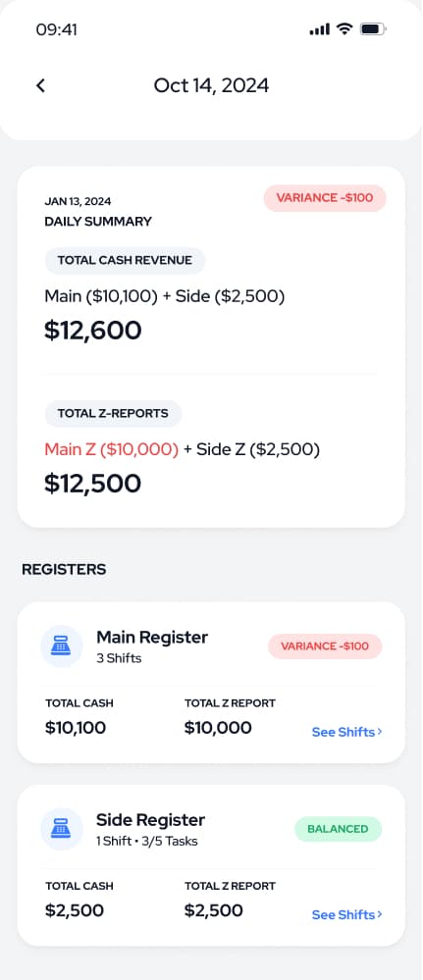Tap the $12,500 total Z-reports amount
Screen dimensions: 423x980
[92, 484]
